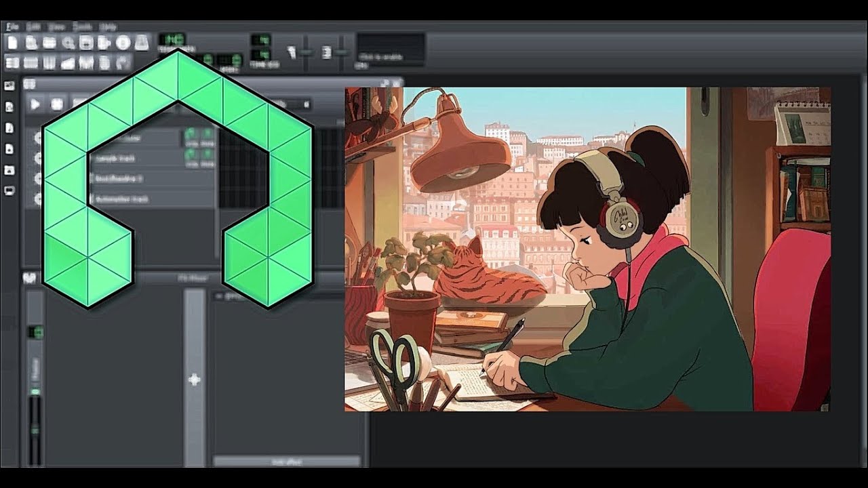Show the FX Mixer via toolbar icon
Image resolution: width=868 pixels, height=488 pixels.
(x=86, y=63)
